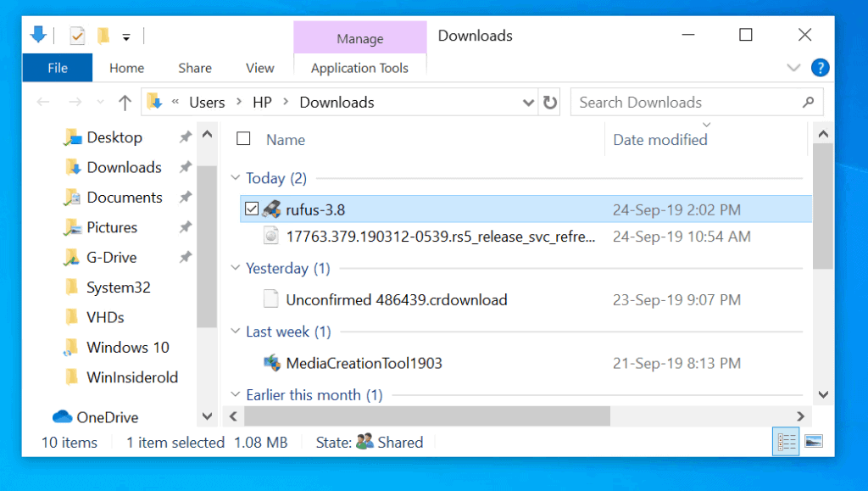Select the MediaCreationTool1903 file

click(526, 363)
